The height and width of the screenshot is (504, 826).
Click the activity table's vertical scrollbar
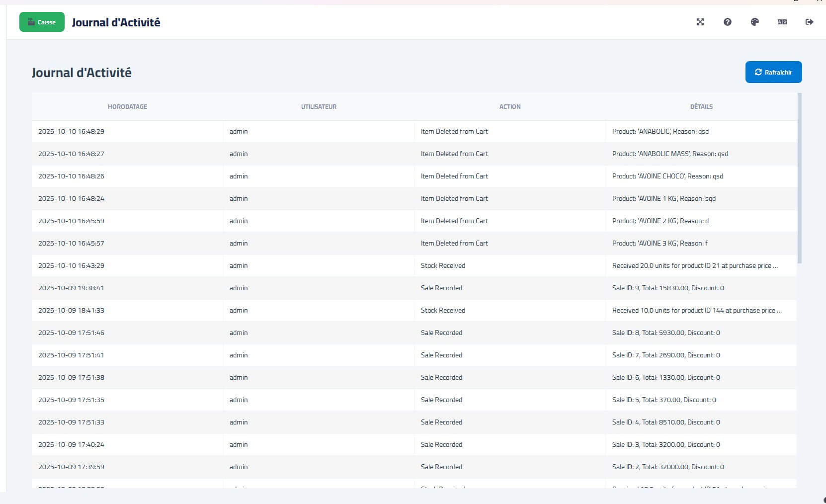click(x=799, y=179)
